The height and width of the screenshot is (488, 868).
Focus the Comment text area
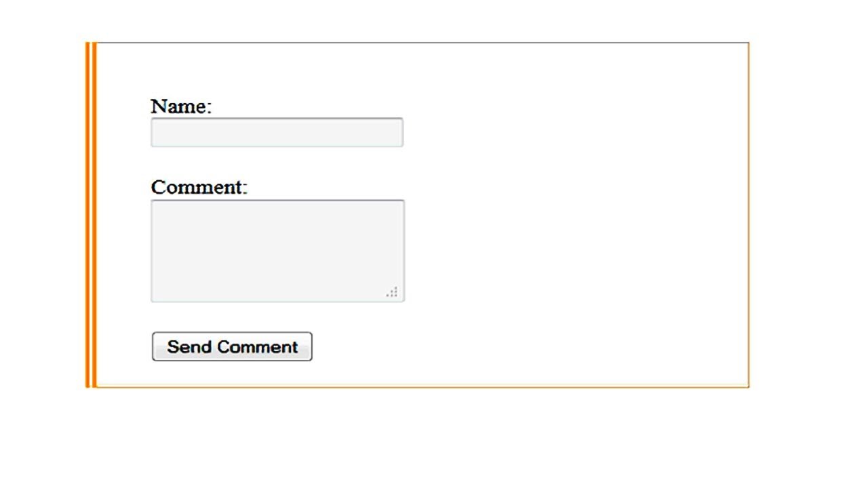[x=277, y=250]
